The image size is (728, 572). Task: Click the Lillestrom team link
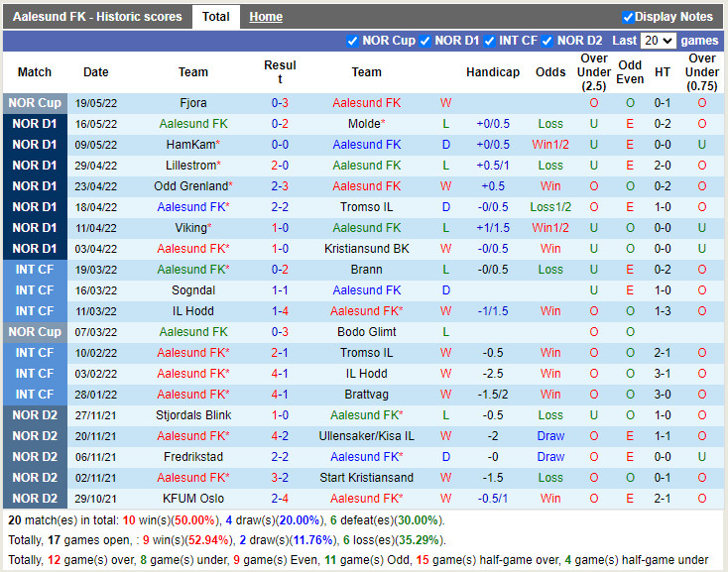[191, 166]
